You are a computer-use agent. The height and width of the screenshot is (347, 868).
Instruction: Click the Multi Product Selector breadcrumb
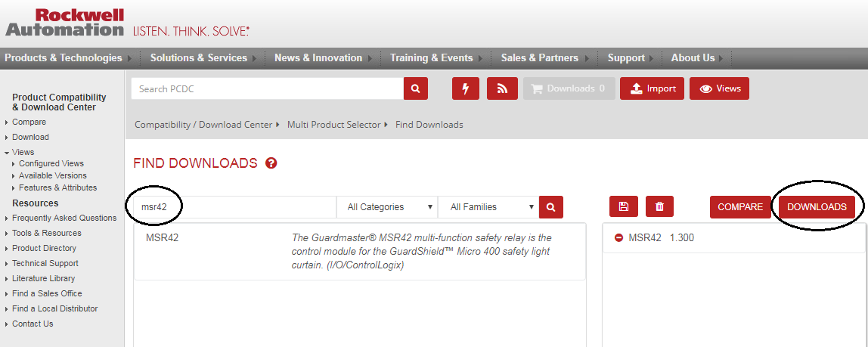333,125
